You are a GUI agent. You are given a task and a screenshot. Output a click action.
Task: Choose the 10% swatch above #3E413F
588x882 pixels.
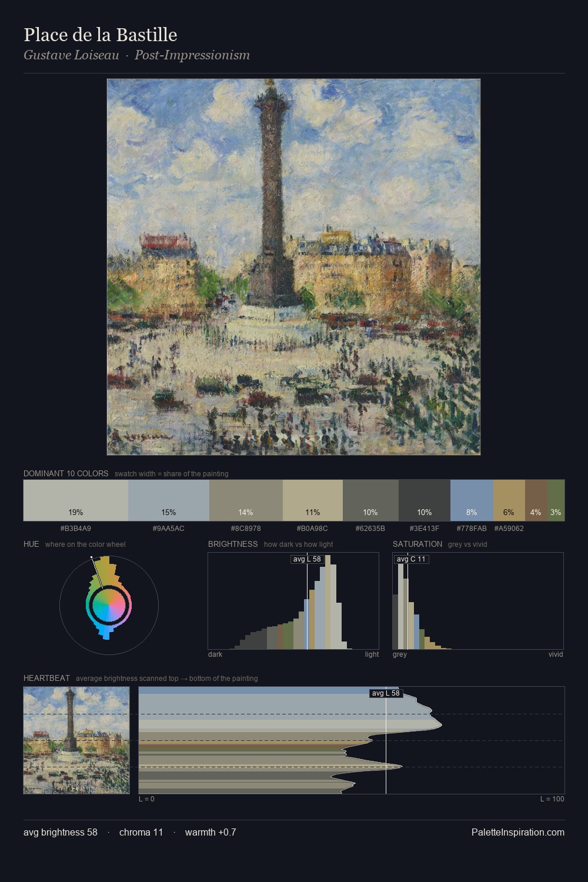pos(425,500)
